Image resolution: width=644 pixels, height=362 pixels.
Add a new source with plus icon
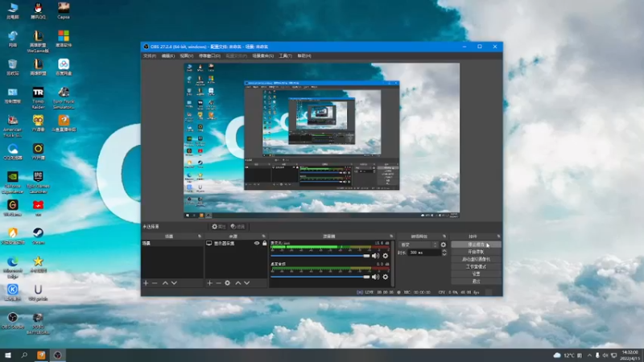coord(209,283)
